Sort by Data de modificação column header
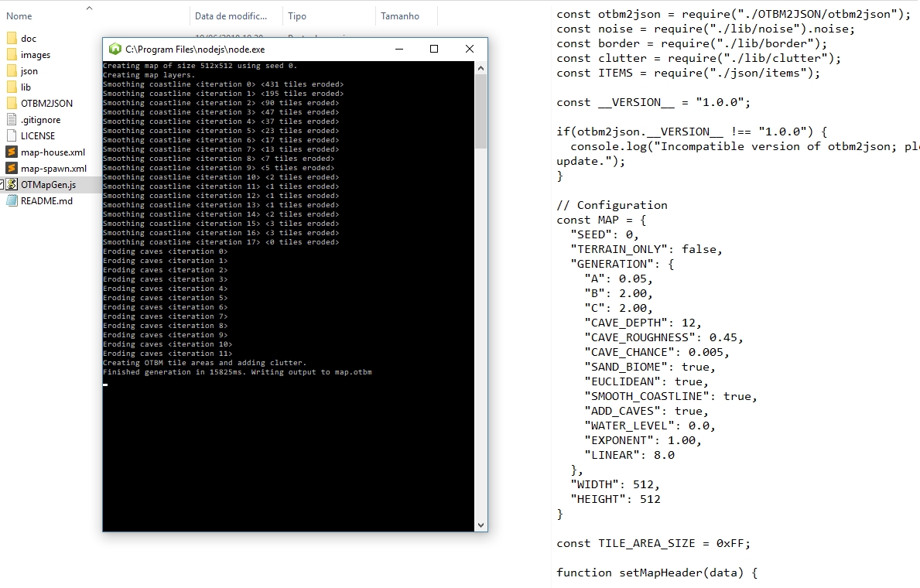The height and width of the screenshot is (588, 920). click(x=231, y=16)
